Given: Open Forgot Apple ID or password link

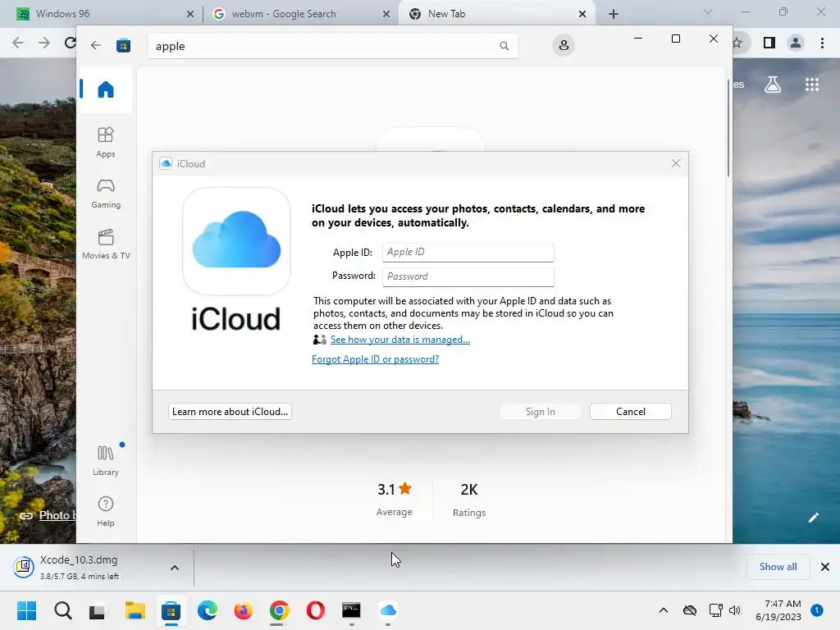Looking at the screenshot, I should click(x=375, y=359).
